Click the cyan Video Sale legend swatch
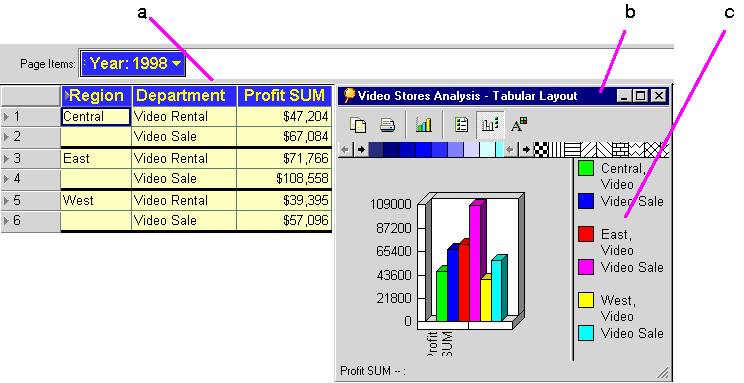This screenshot has width=744, height=383. click(586, 333)
